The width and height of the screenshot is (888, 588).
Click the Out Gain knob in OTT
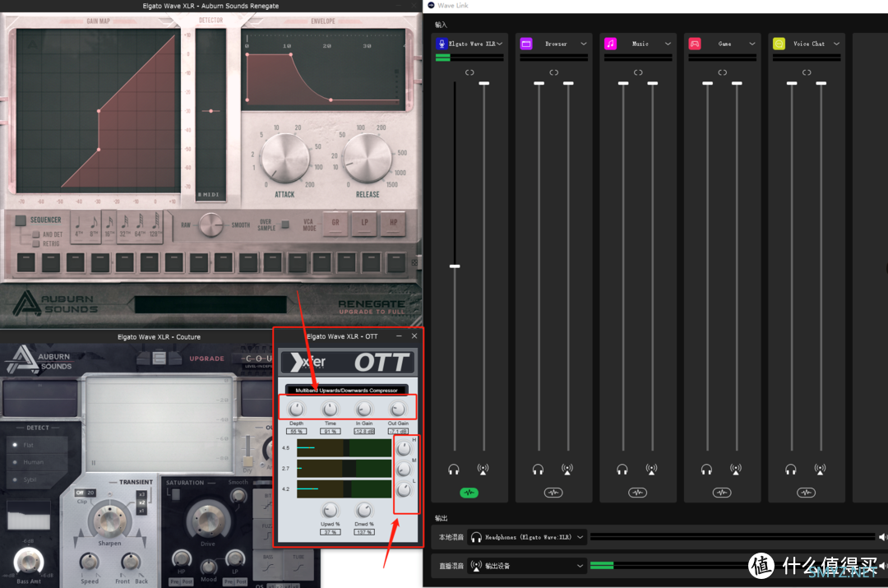pos(398,409)
